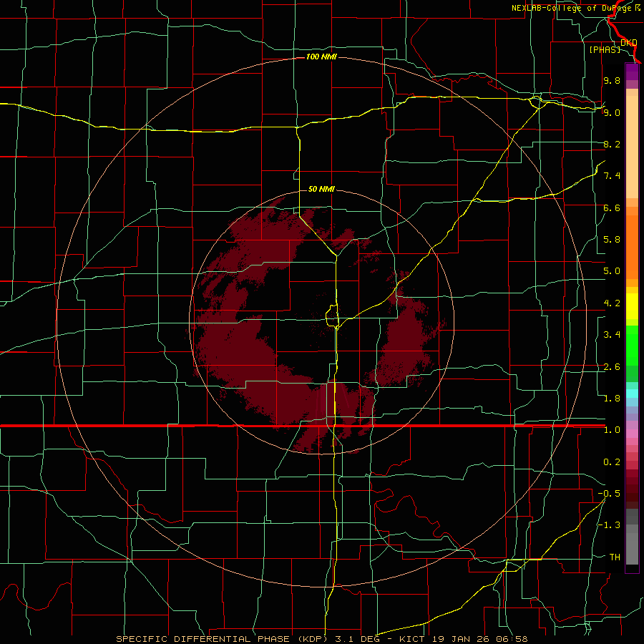Select the TH threshold label
This screenshot has width=644, height=644.
(615, 557)
